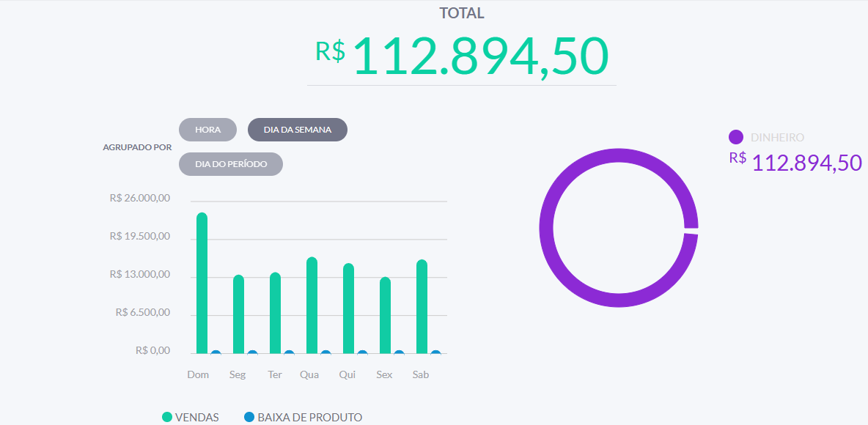The image size is (868, 425).
Task: Click the blue Sab product write-off marker
Action: (435, 352)
